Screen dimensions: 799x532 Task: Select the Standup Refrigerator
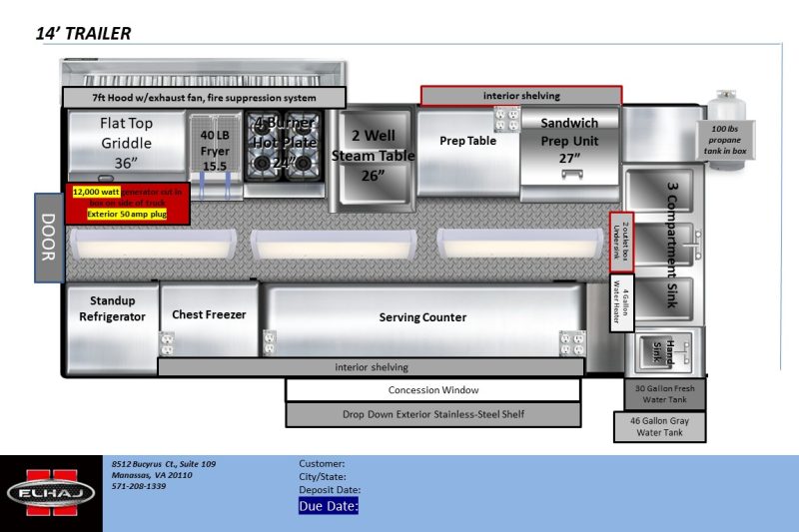click(x=112, y=328)
